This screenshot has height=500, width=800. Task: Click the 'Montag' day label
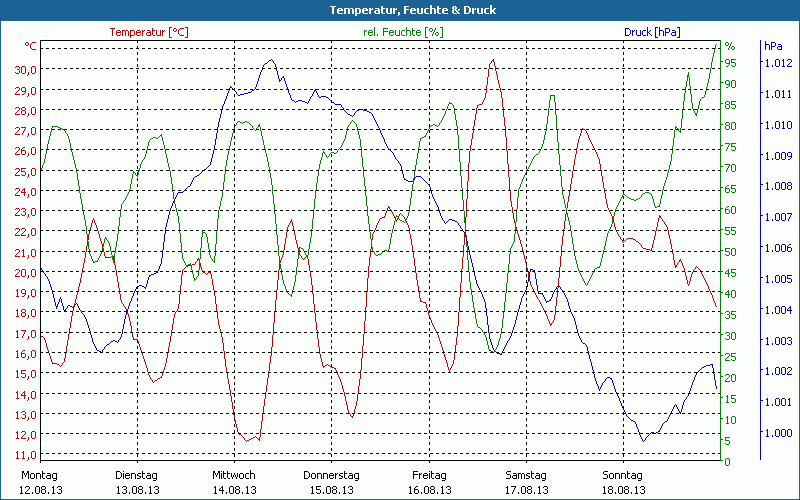pos(40,475)
